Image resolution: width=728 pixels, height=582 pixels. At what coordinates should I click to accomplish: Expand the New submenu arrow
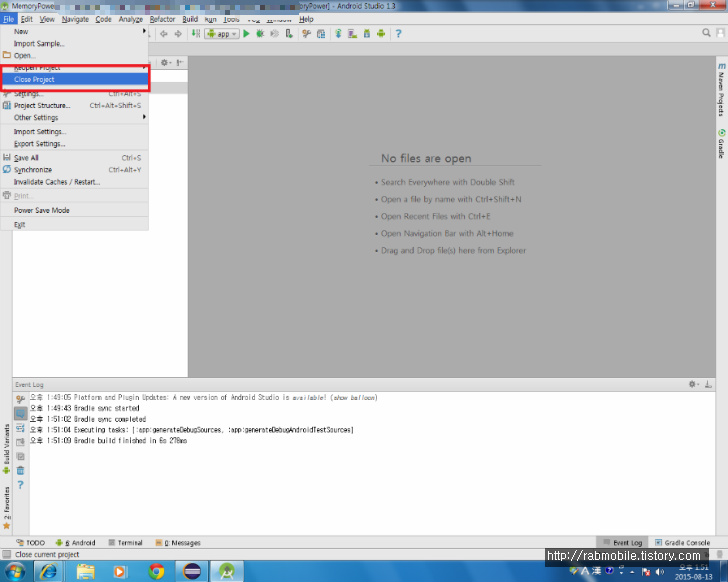(x=144, y=31)
